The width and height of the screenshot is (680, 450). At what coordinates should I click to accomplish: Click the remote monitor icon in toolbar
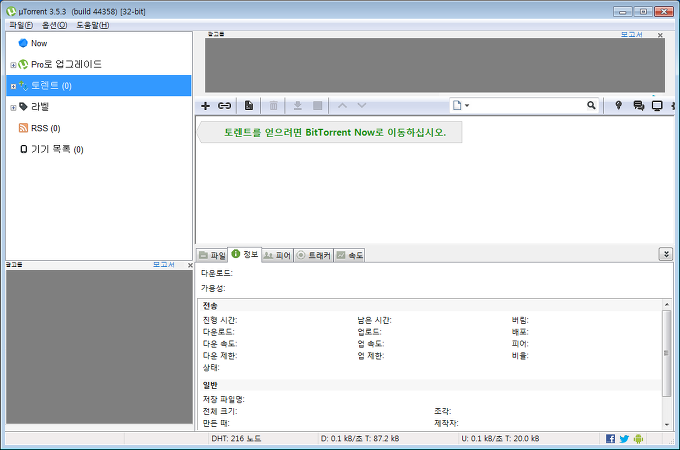[x=657, y=106]
